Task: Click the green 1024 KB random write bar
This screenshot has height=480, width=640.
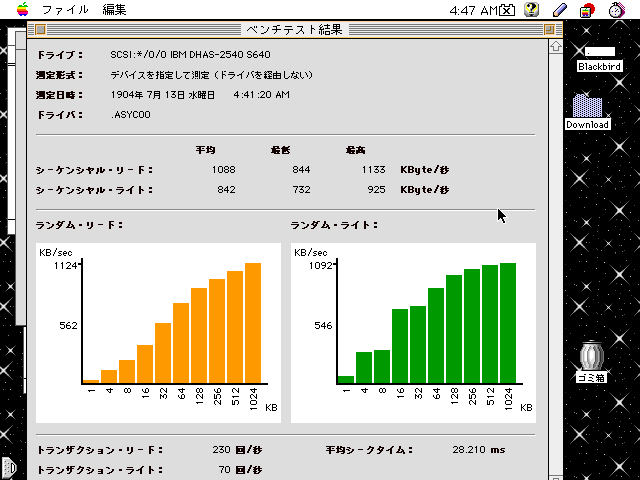Action: [x=508, y=323]
